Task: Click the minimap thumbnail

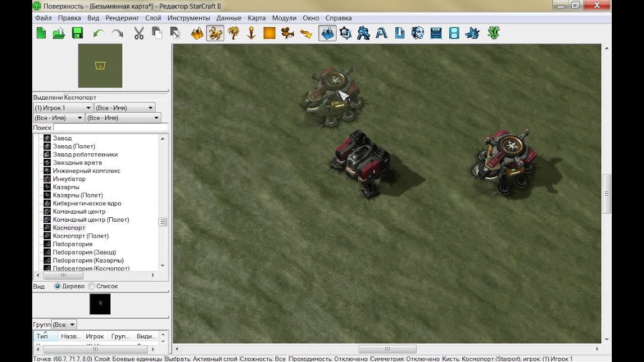Action: (100, 66)
